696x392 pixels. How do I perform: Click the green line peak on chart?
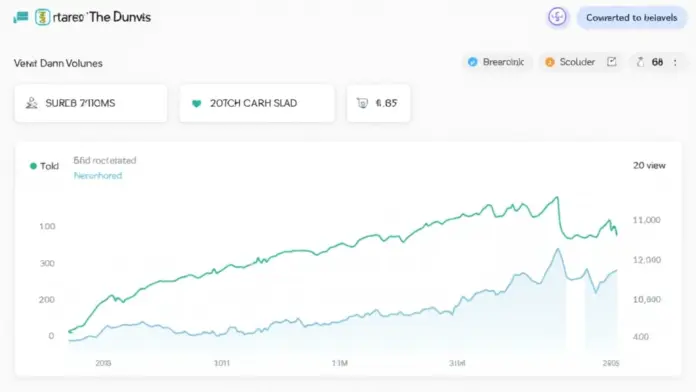[557, 197]
